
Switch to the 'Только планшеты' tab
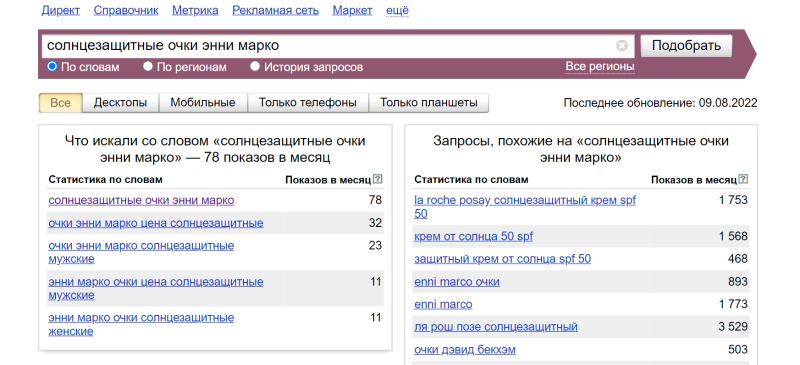click(x=429, y=103)
